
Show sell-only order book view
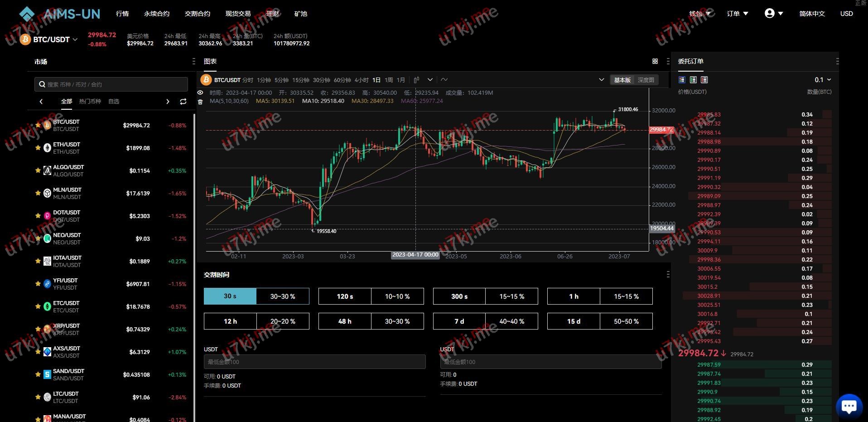[704, 80]
